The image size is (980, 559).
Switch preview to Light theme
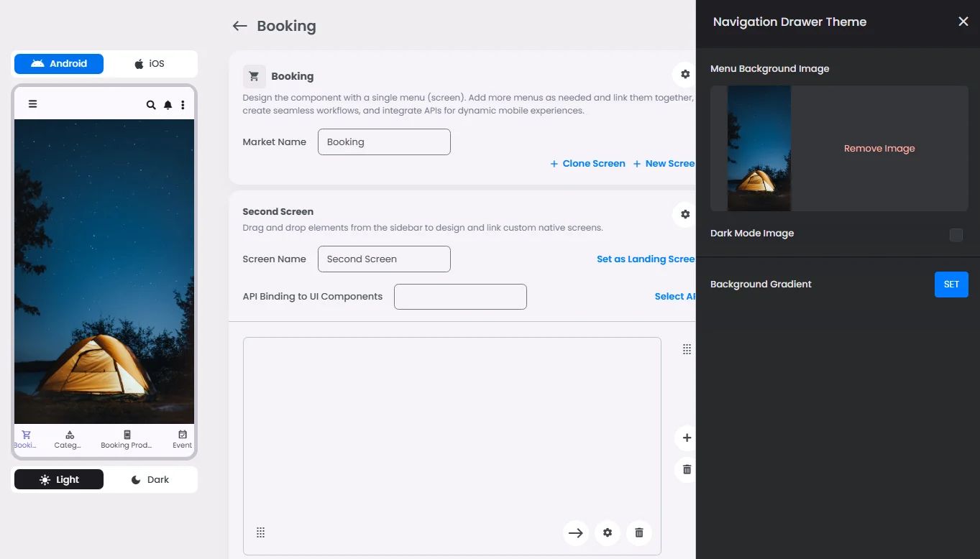[59, 480]
